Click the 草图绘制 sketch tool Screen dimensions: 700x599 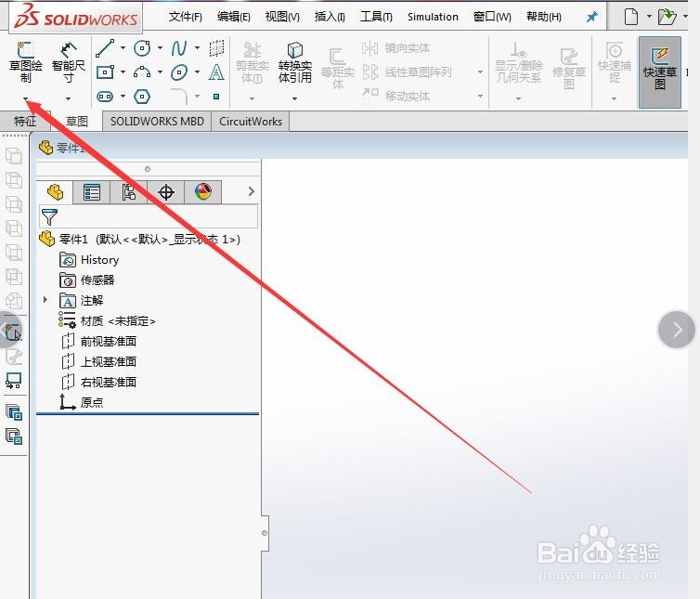(25, 62)
